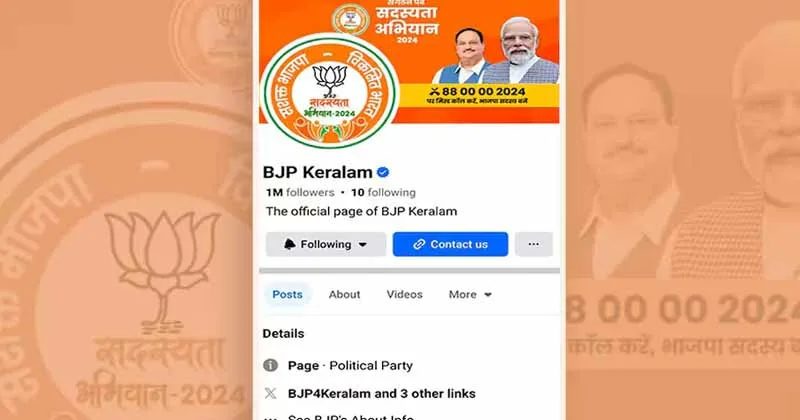Open the 10 following link
This screenshot has height=420, width=800.
pos(383,192)
